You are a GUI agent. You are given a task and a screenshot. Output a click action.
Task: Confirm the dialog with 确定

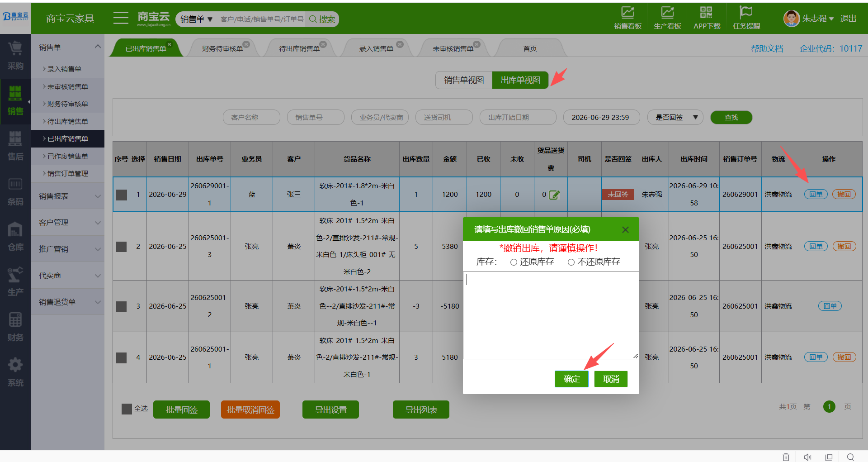[x=571, y=379]
